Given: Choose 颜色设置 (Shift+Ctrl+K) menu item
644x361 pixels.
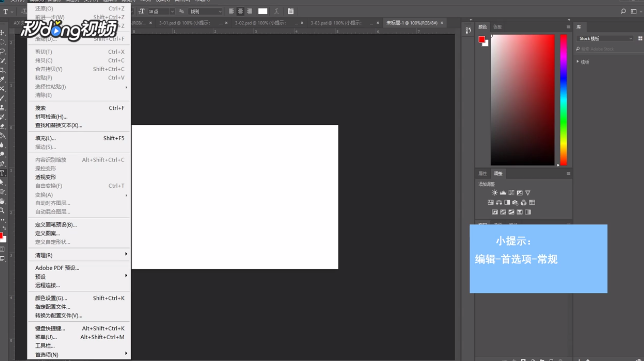Looking at the screenshot, I should [79, 298].
